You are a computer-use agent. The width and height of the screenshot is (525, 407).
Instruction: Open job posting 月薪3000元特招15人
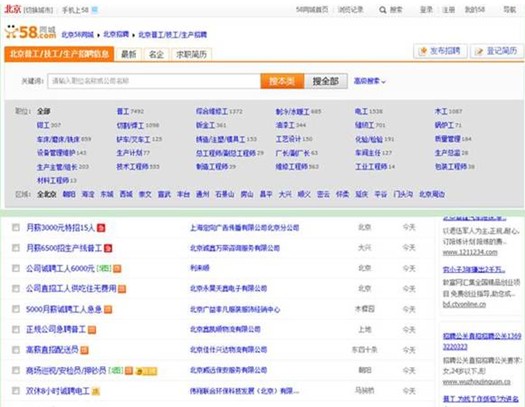tap(61, 228)
